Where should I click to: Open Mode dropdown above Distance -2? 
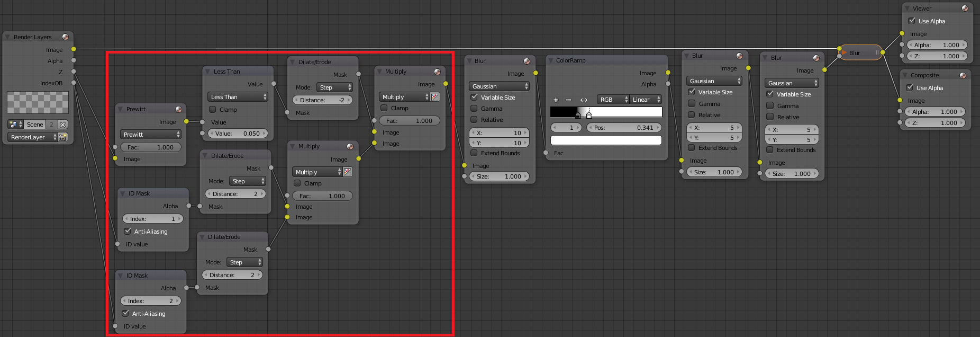[x=334, y=87]
